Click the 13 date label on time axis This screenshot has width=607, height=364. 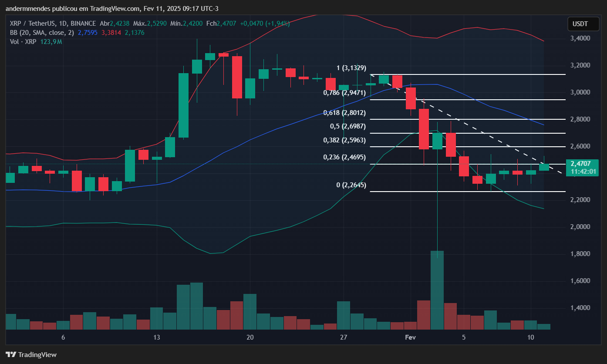[x=157, y=337]
